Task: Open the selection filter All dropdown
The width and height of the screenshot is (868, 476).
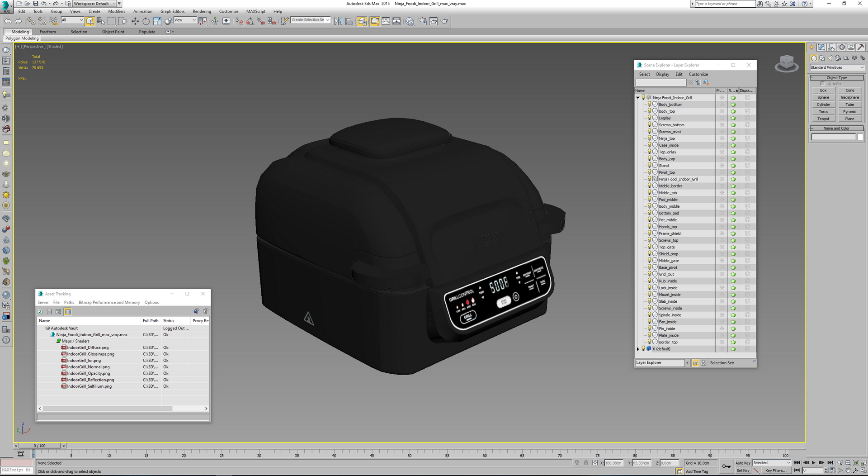Action: pos(72,20)
